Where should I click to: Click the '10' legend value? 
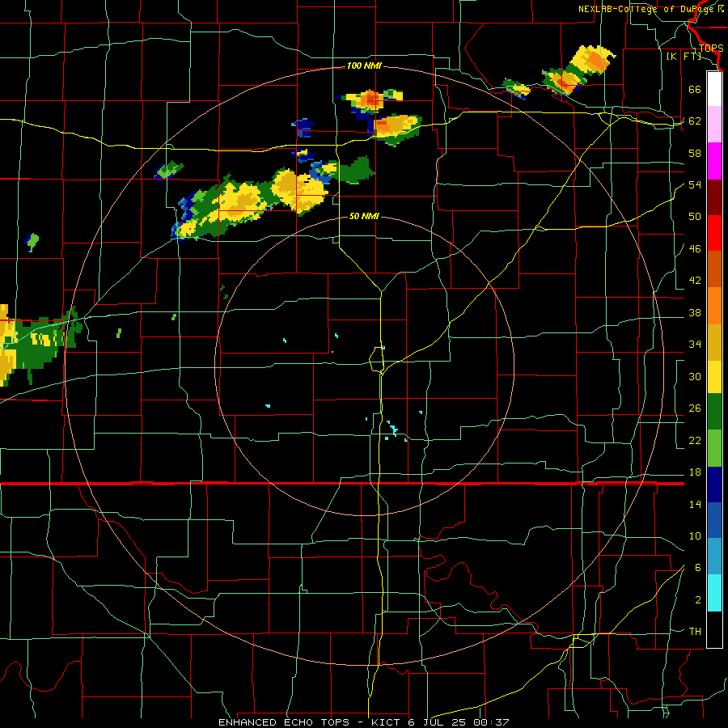pyautogui.click(x=695, y=535)
